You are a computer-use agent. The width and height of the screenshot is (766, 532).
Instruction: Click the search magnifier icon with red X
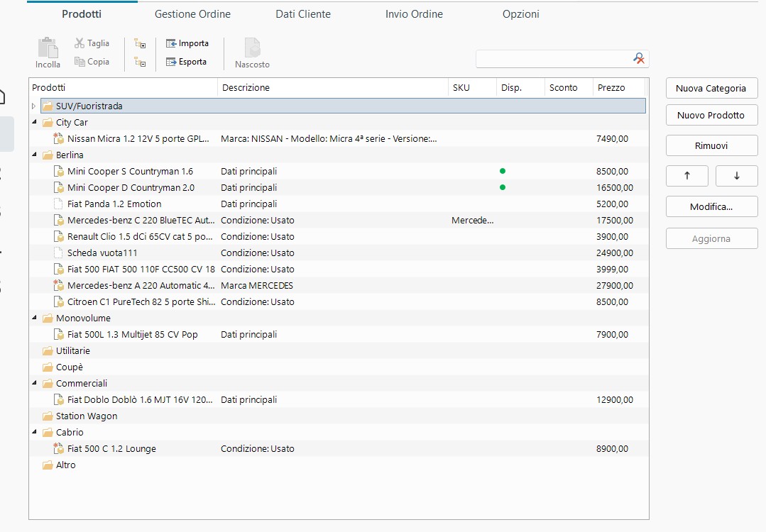pyautogui.click(x=640, y=59)
